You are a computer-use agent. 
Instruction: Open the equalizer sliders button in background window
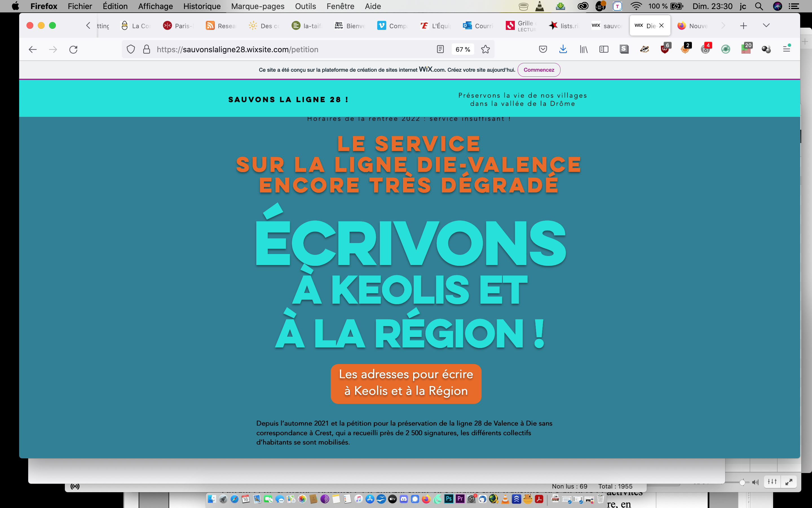(x=773, y=481)
